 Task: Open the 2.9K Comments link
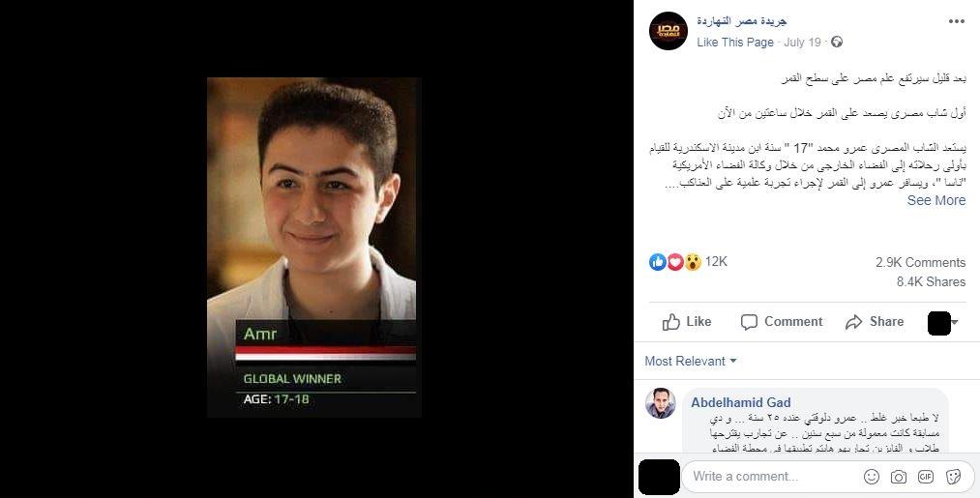coord(921,262)
